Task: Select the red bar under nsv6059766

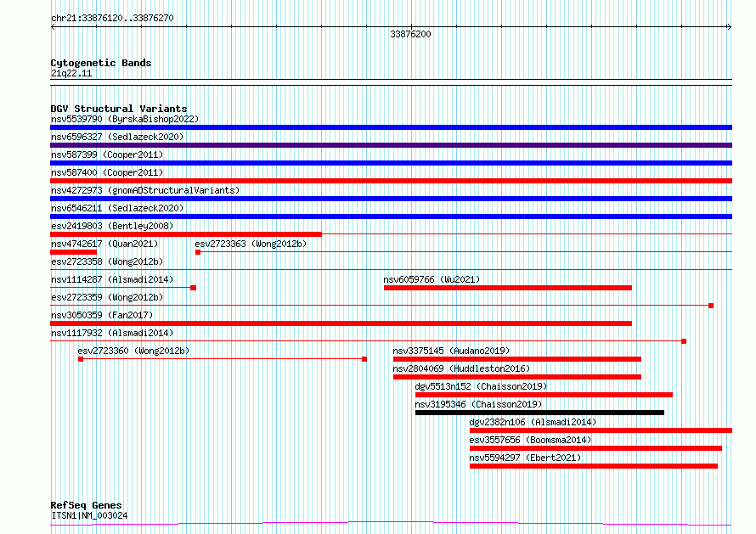Action: tap(508, 288)
